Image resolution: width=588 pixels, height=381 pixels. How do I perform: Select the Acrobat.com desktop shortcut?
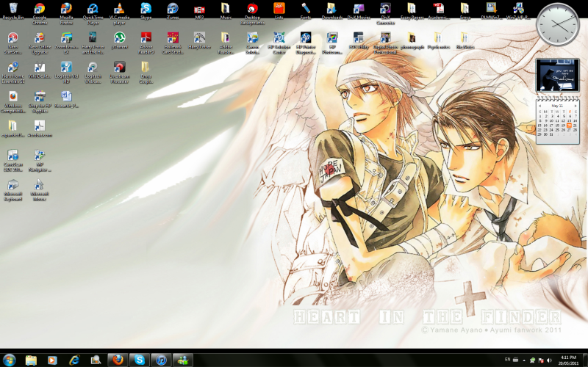pos(40,129)
